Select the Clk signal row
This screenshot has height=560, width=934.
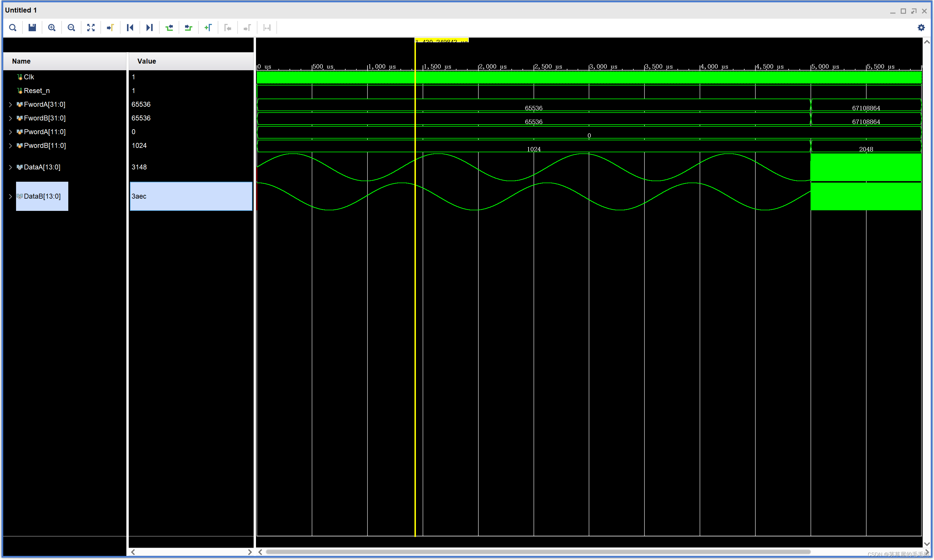pos(29,77)
